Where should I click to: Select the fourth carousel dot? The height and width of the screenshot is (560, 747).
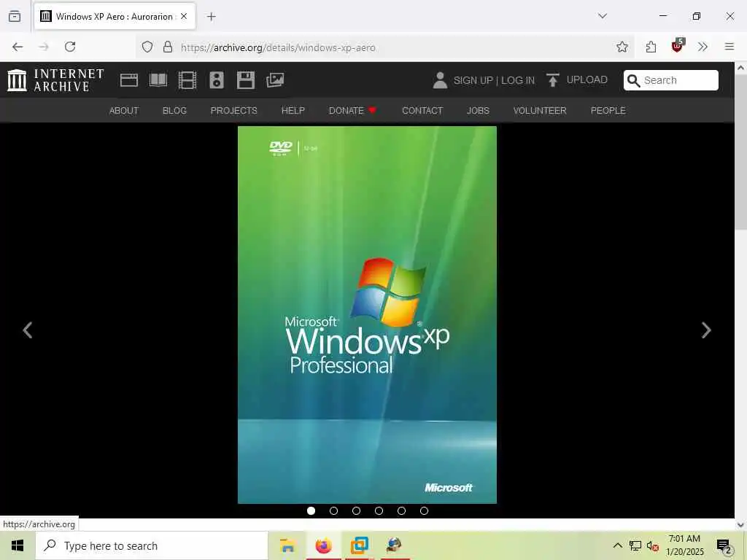coord(379,511)
